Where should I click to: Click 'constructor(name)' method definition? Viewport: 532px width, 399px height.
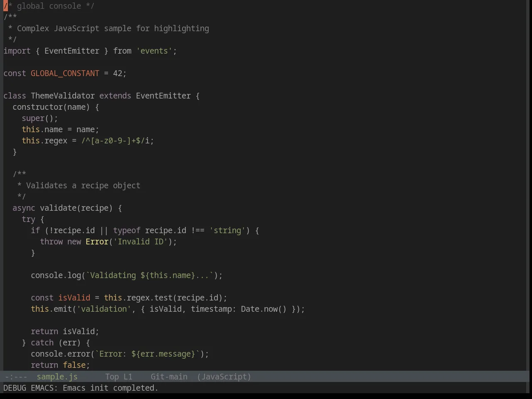tap(51, 107)
